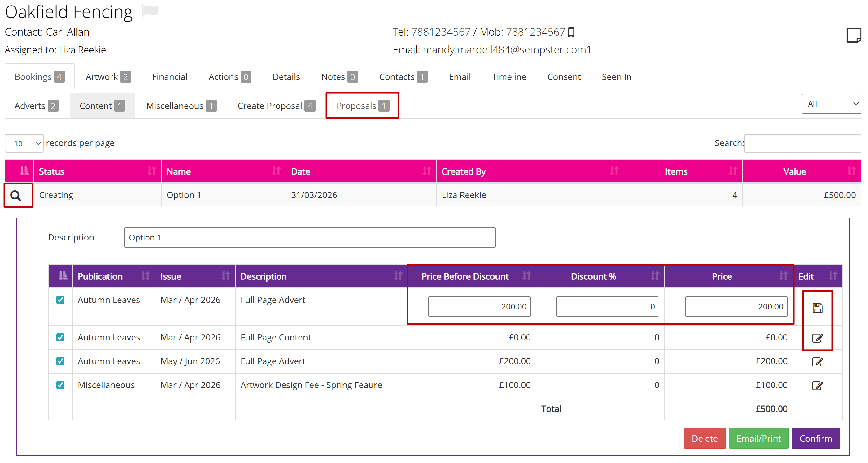Sort items by Price column
The height and width of the screenshot is (463, 868).
(x=729, y=276)
